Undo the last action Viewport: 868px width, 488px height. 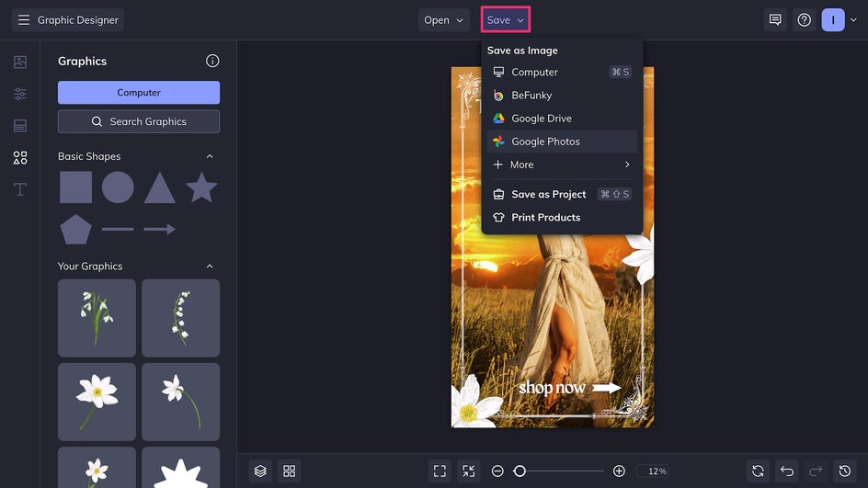coord(787,471)
